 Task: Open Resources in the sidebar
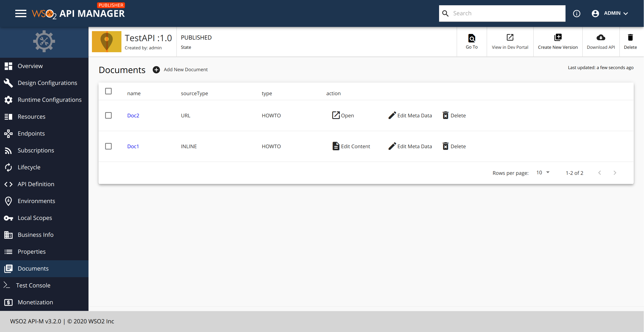(44, 117)
